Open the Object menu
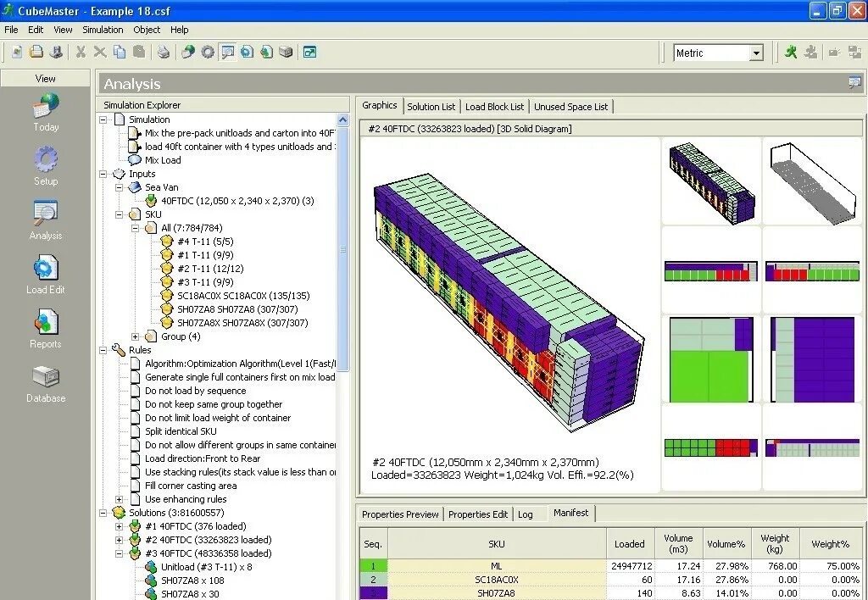This screenshot has height=600, width=868. pos(147,30)
